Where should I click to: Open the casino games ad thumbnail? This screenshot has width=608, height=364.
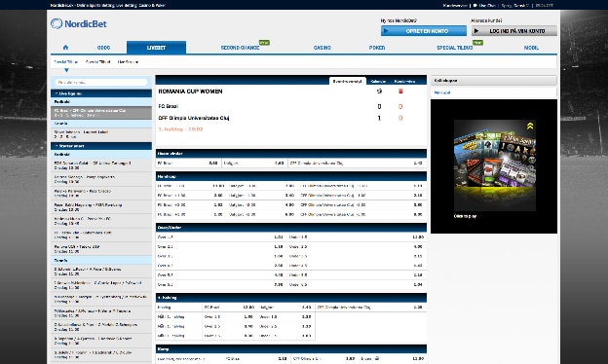tap(495, 165)
